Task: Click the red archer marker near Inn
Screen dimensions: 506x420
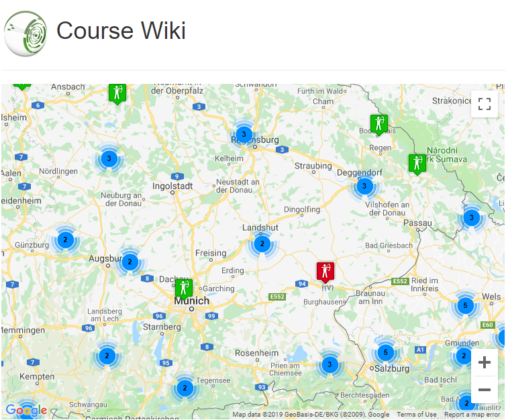Action: (325, 272)
